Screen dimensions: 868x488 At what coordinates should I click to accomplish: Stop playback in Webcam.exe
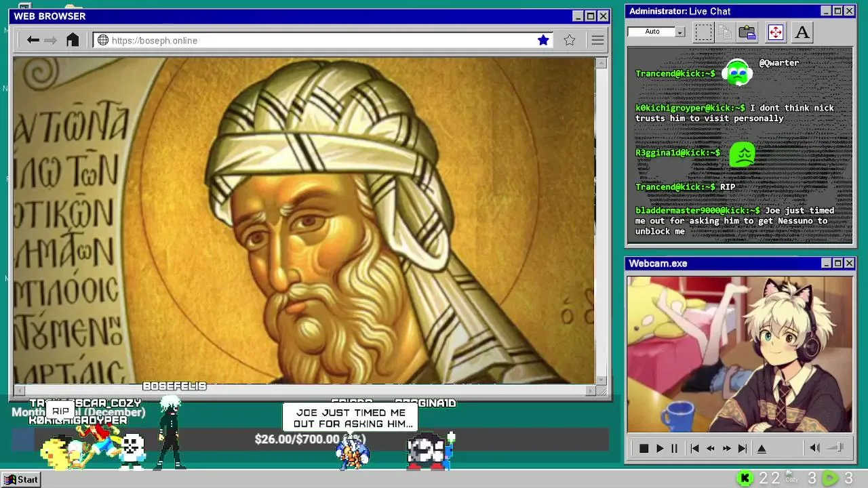(644, 448)
